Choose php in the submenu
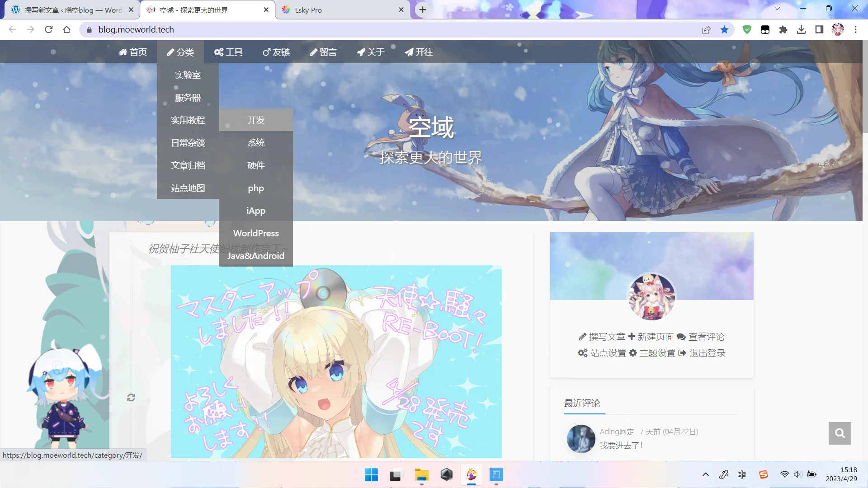868x488 pixels. click(256, 188)
